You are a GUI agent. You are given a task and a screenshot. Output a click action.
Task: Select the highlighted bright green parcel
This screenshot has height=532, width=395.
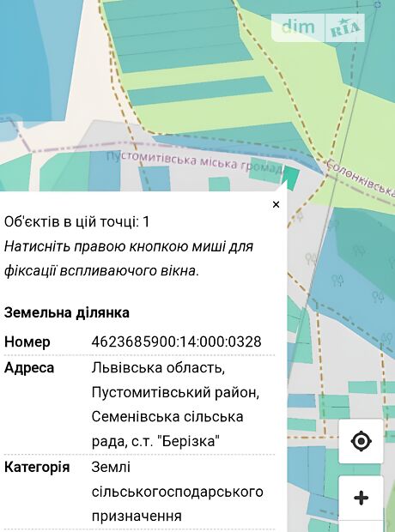pos(291,174)
